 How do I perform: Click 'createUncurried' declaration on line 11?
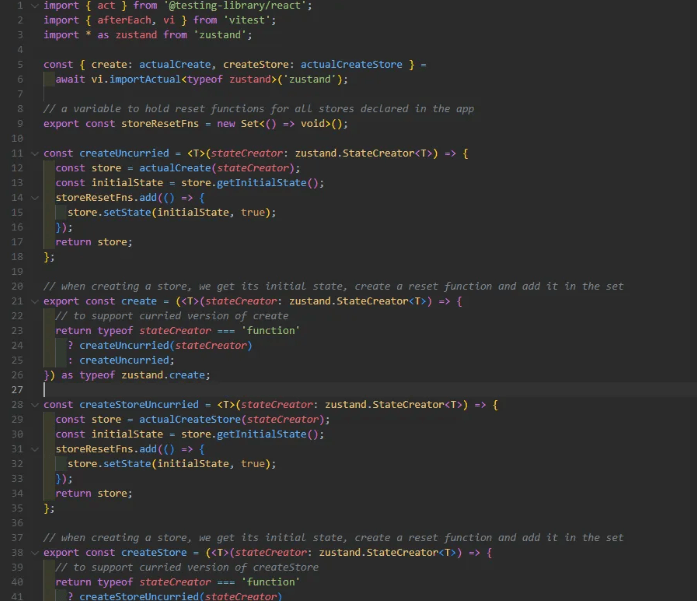tap(124, 153)
